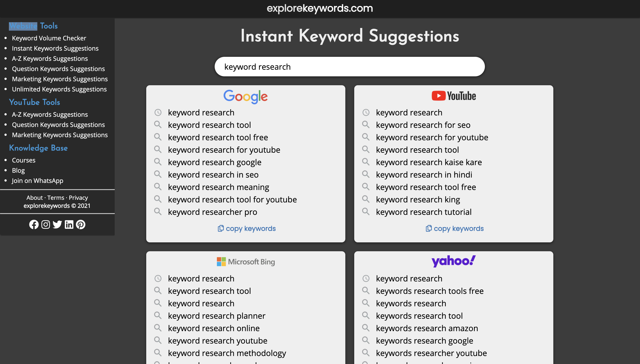
Task: Click the copy icon under Google suggestions
Action: (x=220, y=228)
